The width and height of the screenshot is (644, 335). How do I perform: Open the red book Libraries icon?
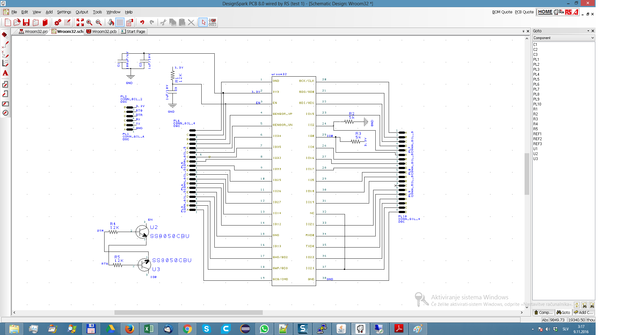tap(45, 22)
